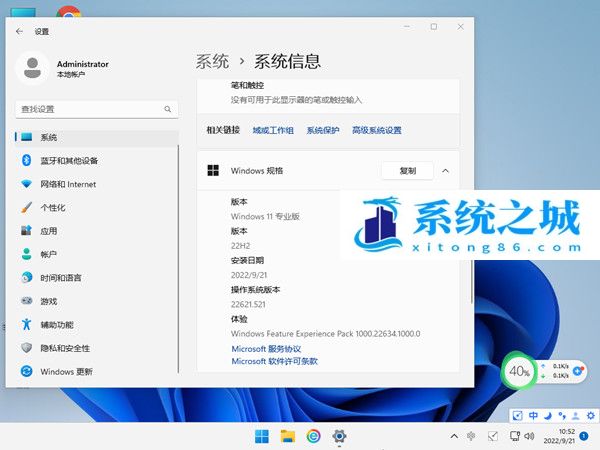This screenshot has width=600, height=450.
Task: Open 网络和 Internet settings
Action: 96,184
